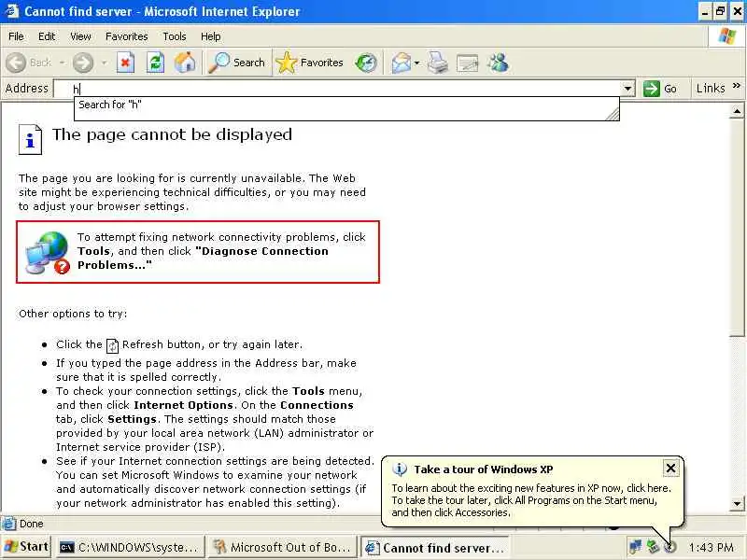Click the taskbar clock showing 1:43 PM
The width and height of the screenshot is (747, 560).
coord(711,548)
